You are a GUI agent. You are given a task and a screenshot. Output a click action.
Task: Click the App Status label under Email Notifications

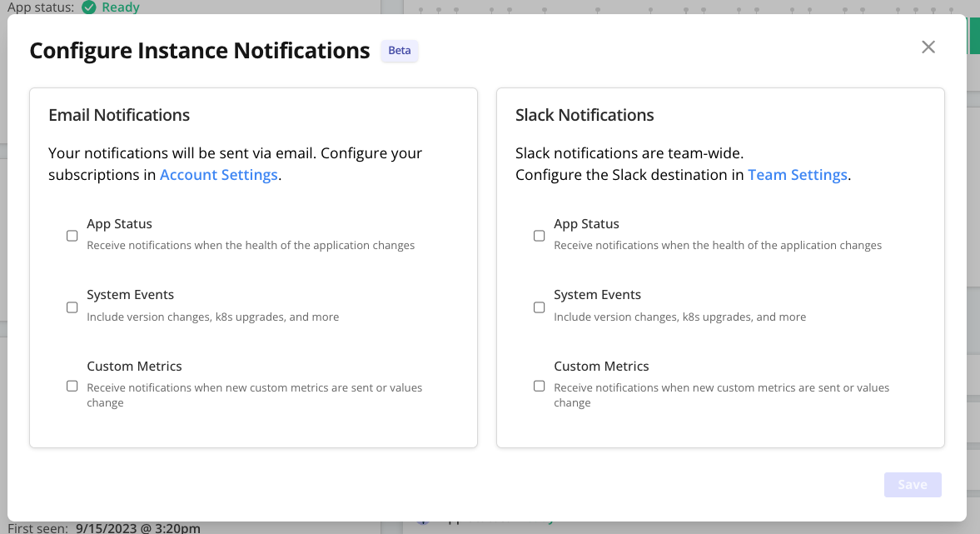119,223
